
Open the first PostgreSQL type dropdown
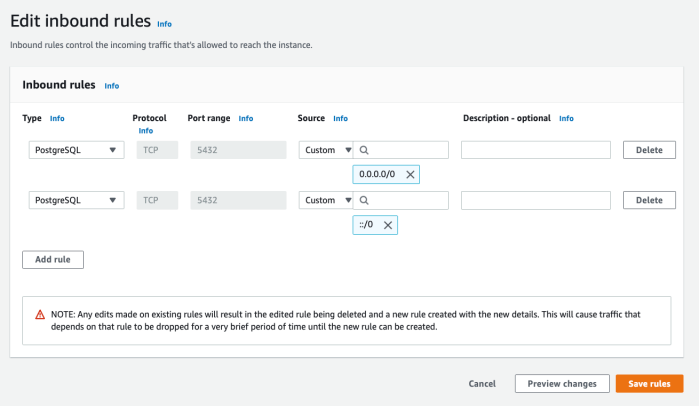click(73, 150)
